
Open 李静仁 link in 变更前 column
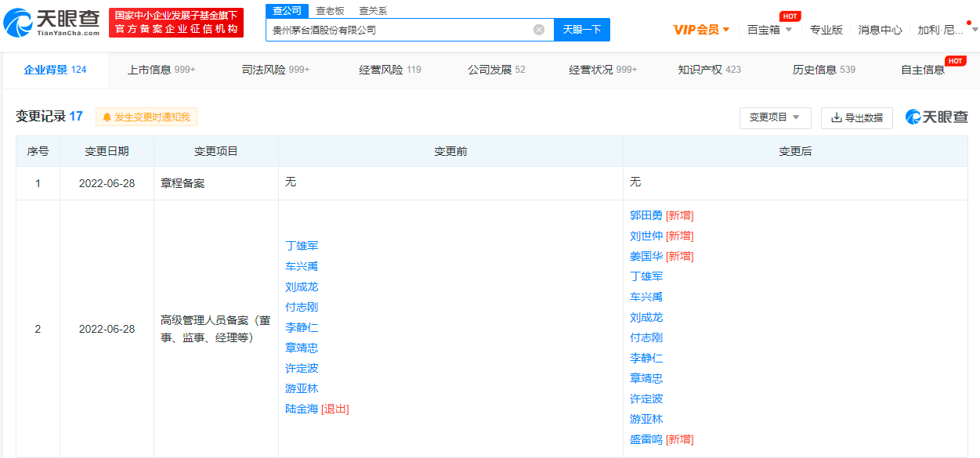click(x=302, y=327)
